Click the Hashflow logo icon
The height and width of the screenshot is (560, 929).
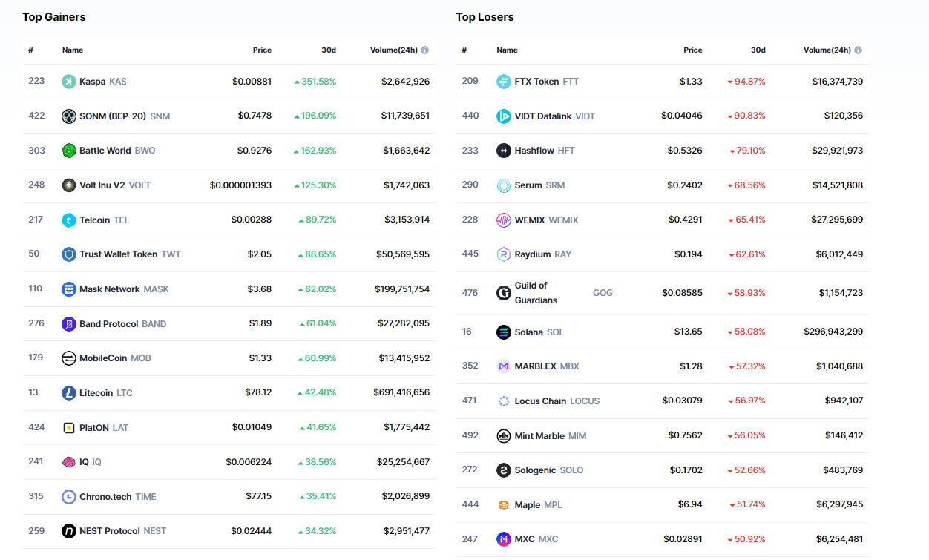pyautogui.click(x=503, y=151)
